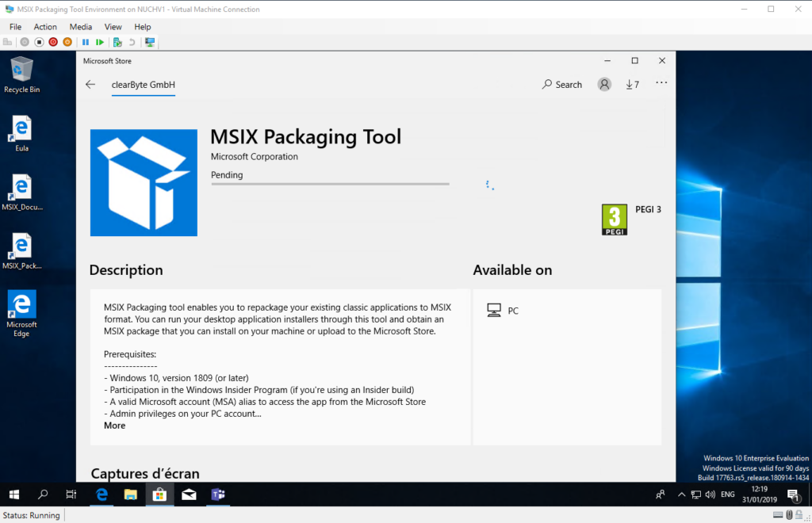Expand description with the More link
812x523 pixels.
(114, 426)
